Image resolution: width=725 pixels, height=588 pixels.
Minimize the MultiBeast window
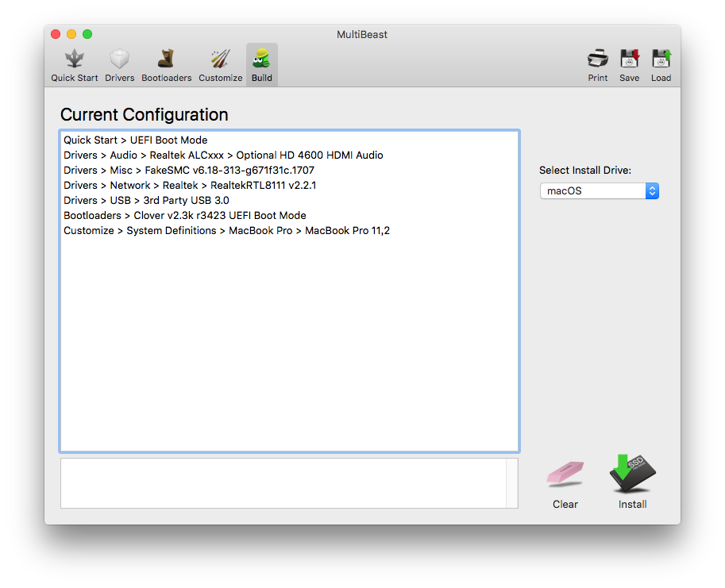pos(71,34)
